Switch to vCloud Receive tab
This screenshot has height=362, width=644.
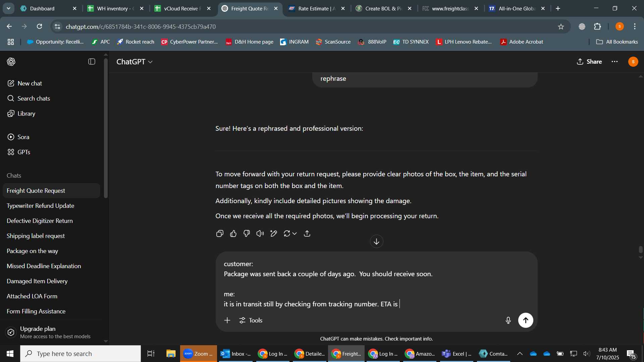tap(182, 8)
